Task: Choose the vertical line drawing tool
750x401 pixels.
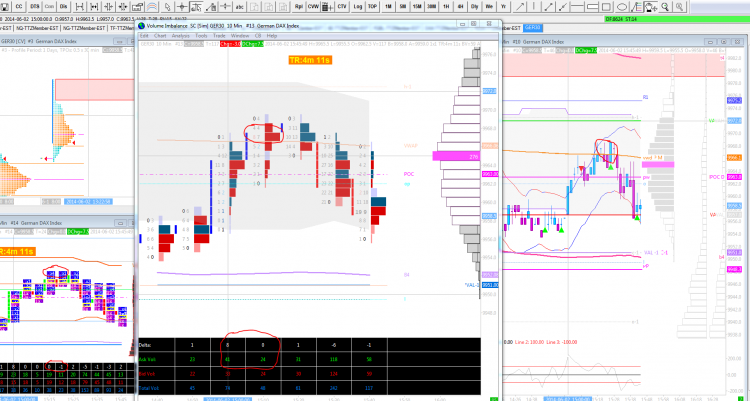Action: pos(534,7)
